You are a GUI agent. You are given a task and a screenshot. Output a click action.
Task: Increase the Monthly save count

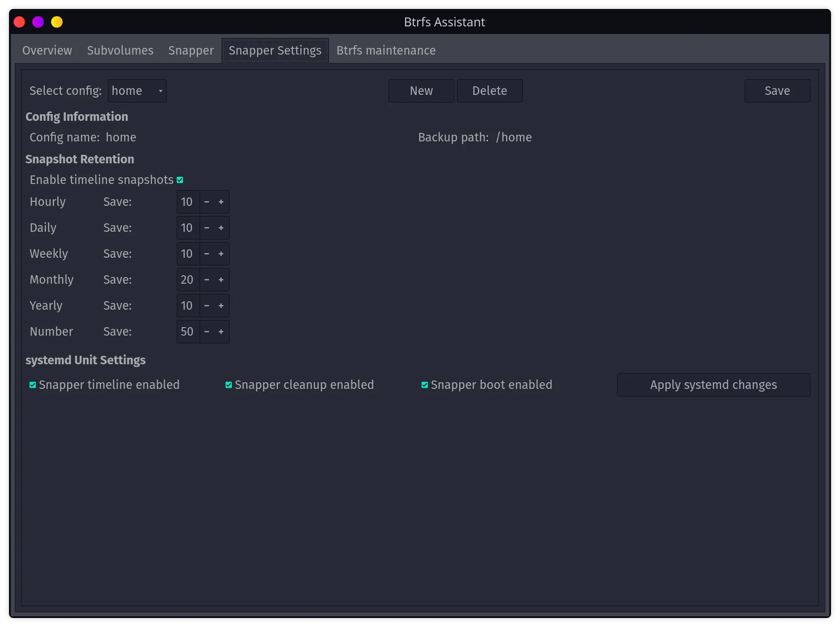pyautogui.click(x=221, y=280)
